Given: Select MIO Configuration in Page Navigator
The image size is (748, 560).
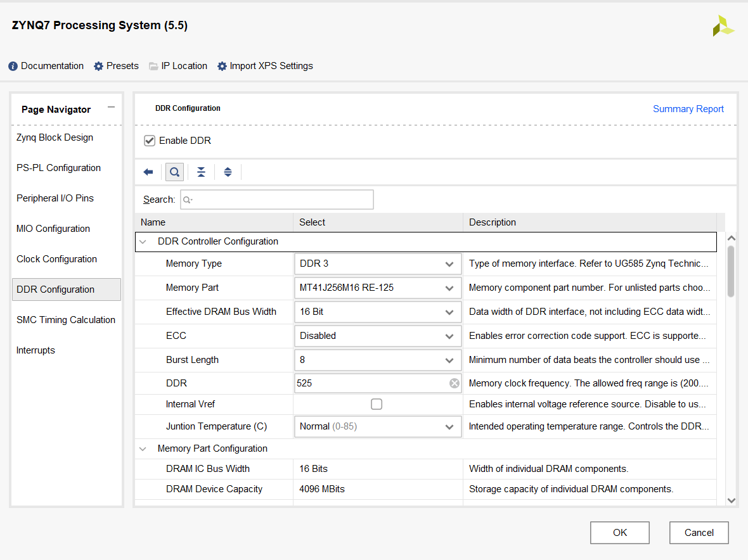Looking at the screenshot, I should (x=53, y=229).
